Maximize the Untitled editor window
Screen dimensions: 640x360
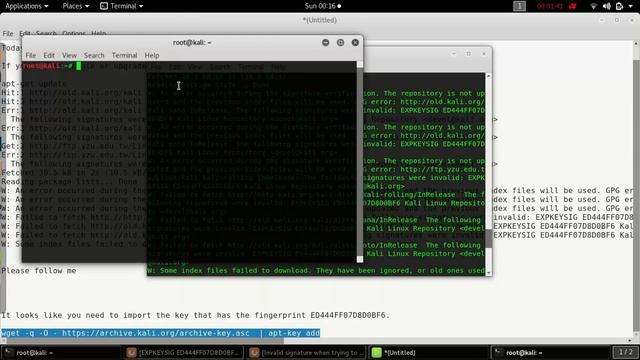[617, 20]
